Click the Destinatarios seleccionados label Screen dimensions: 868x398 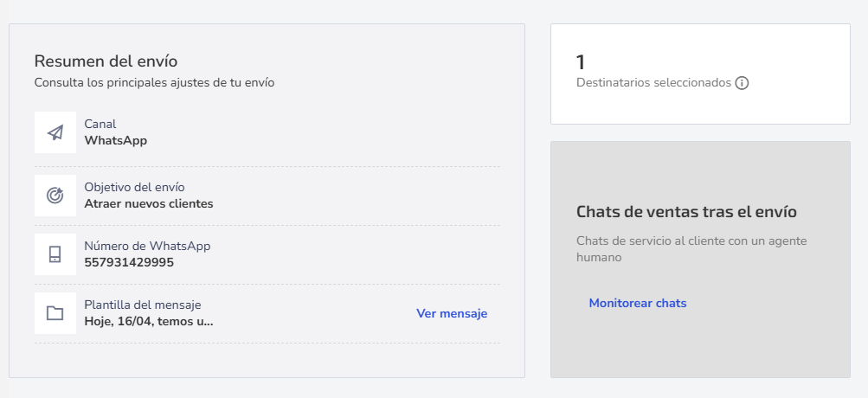pos(653,83)
